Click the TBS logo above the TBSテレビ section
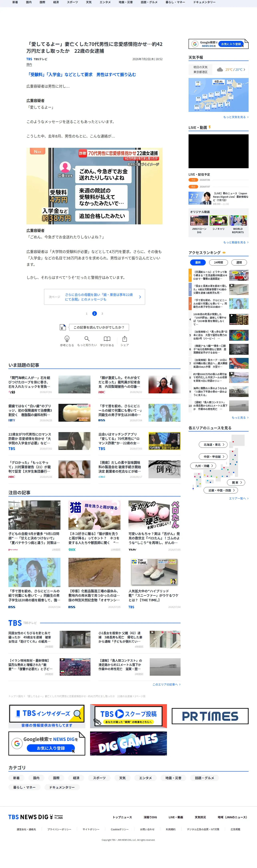 [15, 623]
